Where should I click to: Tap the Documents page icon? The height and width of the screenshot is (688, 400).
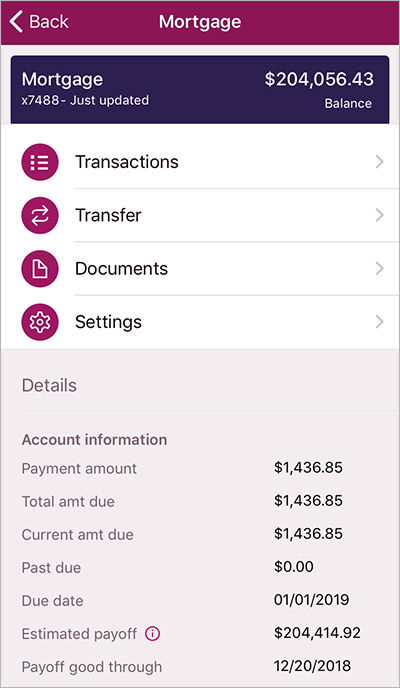(x=40, y=269)
